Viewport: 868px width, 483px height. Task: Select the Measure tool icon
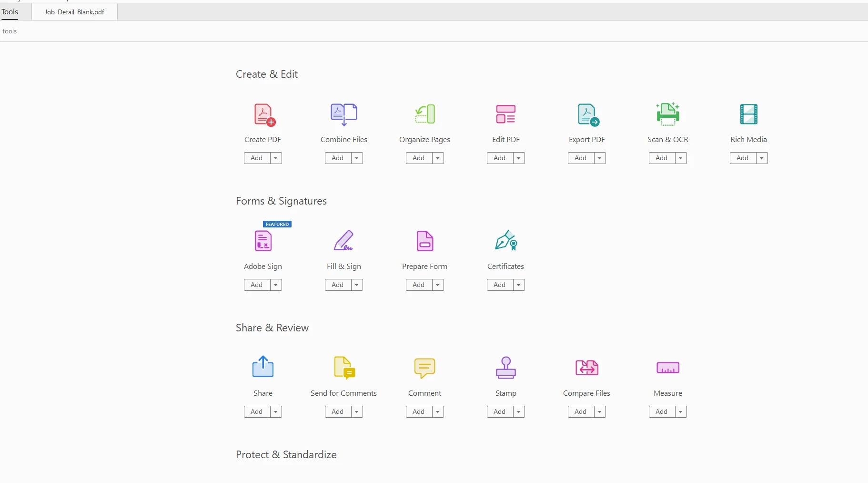pyautogui.click(x=668, y=368)
